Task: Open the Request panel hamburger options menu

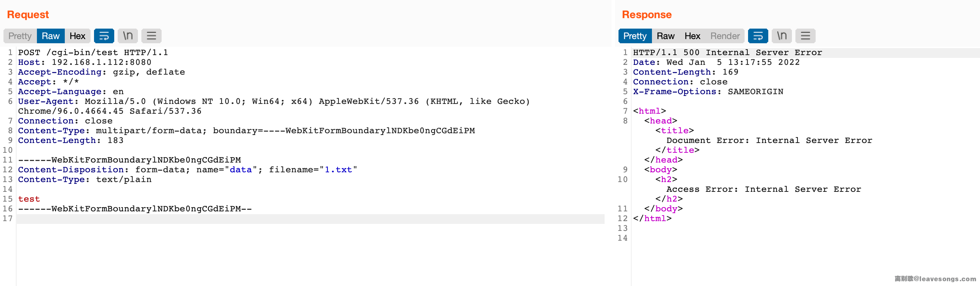Action: click(151, 36)
